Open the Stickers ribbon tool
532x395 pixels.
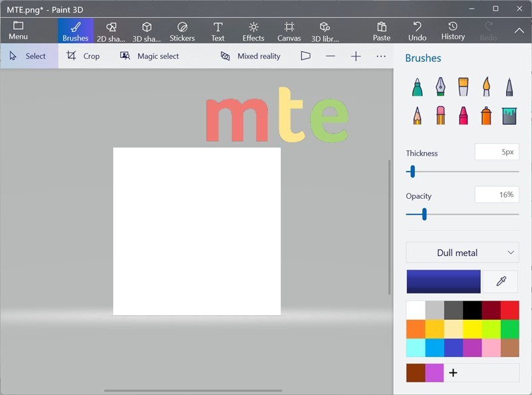182,31
